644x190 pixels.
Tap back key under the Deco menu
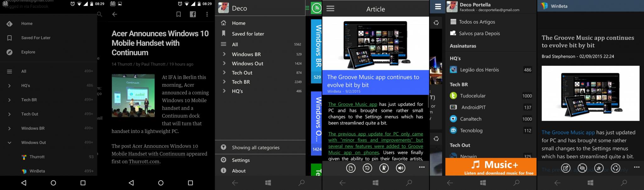coord(235,183)
